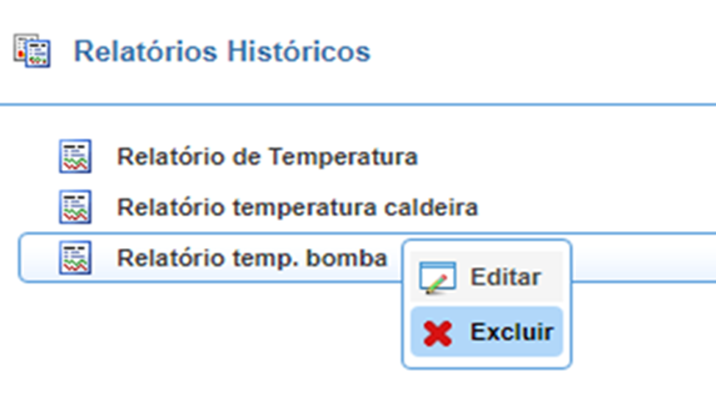Click the word caldeira in the second report
The width and height of the screenshot is (716, 416).
[431, 207]
